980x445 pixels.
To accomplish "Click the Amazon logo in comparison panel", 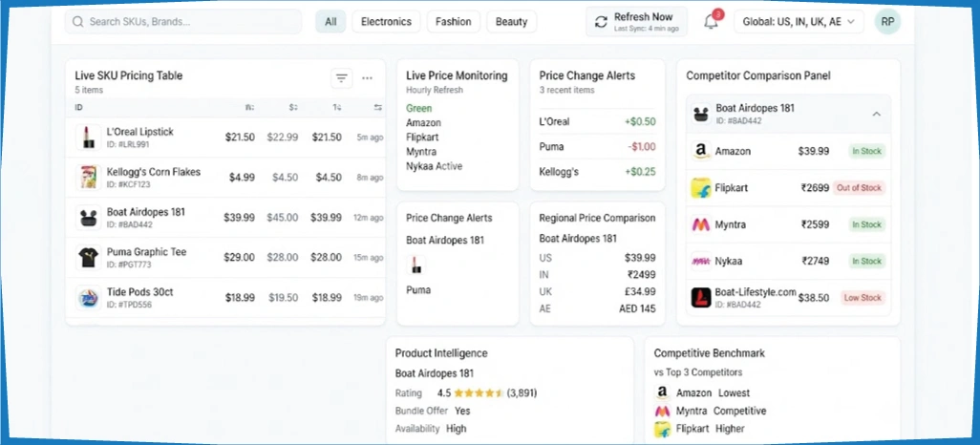I will click(x=701, y=151).
